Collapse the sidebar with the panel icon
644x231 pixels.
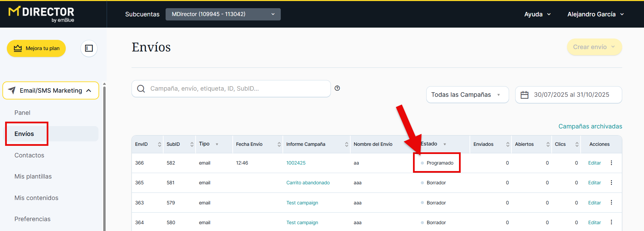[89, 48]
